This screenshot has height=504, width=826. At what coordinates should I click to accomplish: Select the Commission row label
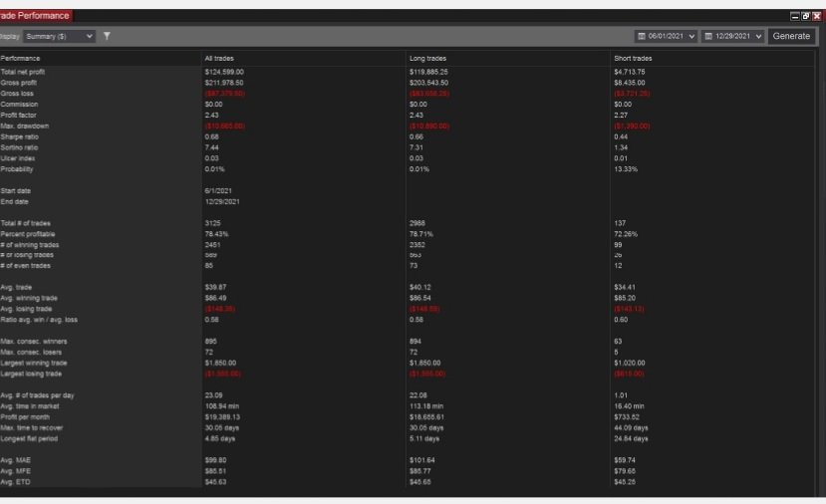[x=19, y=105]
